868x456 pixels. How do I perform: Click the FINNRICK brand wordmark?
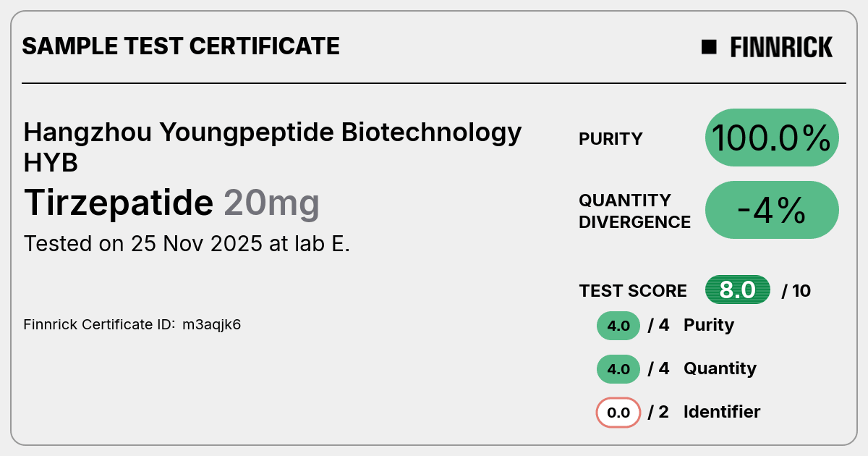click(781, 47)
